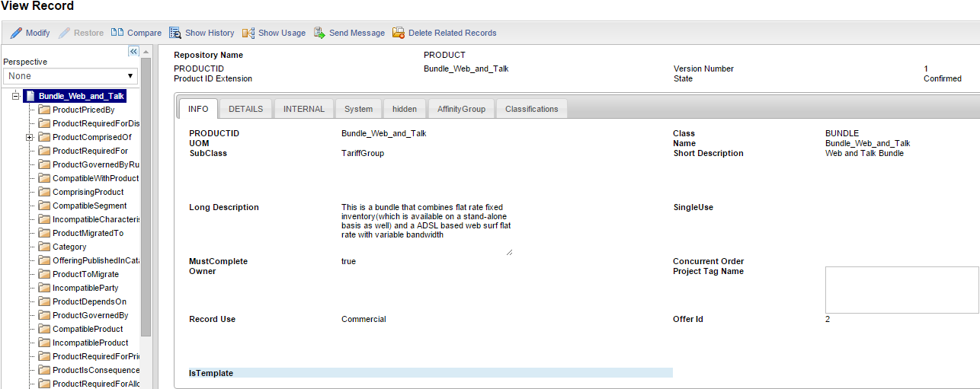980x389 pixels.
Task: Click the ProductGovernedByRu folder icon
Action: point(44,164)
